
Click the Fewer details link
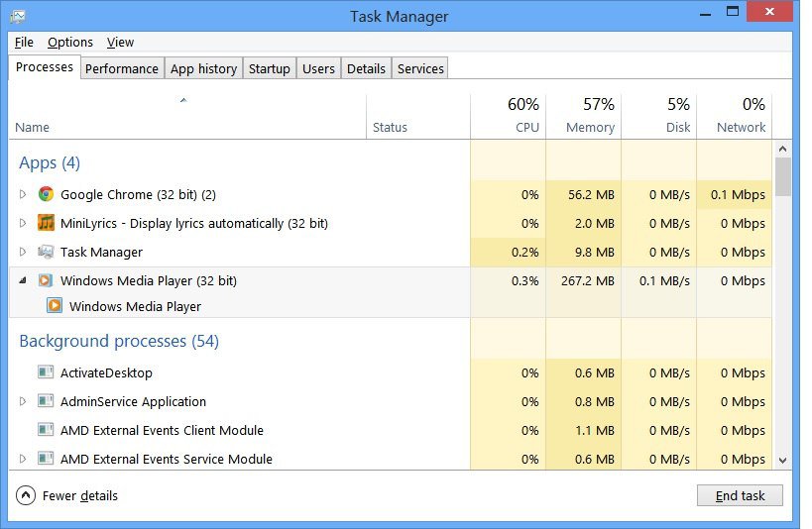pos(80,496)
